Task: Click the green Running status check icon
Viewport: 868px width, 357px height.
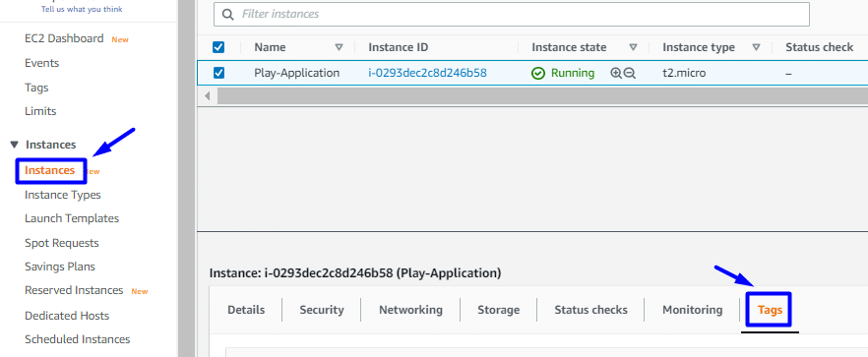Action: tap(538, 73)
